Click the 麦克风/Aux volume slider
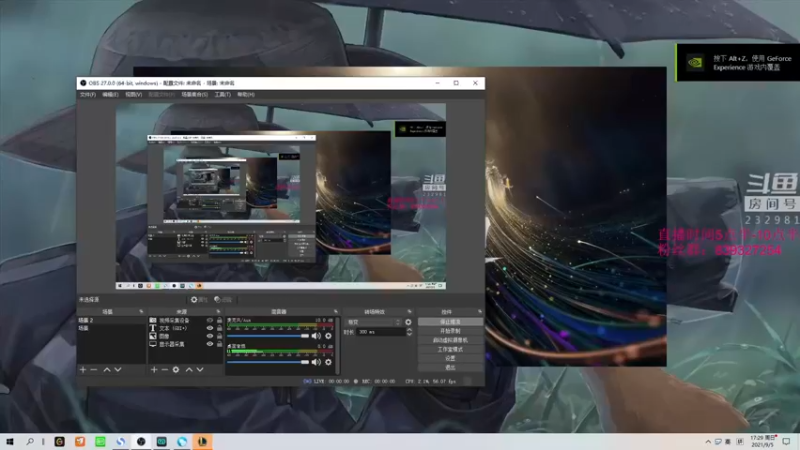Viewport: 800px width, 450px height. click(268, 336)
